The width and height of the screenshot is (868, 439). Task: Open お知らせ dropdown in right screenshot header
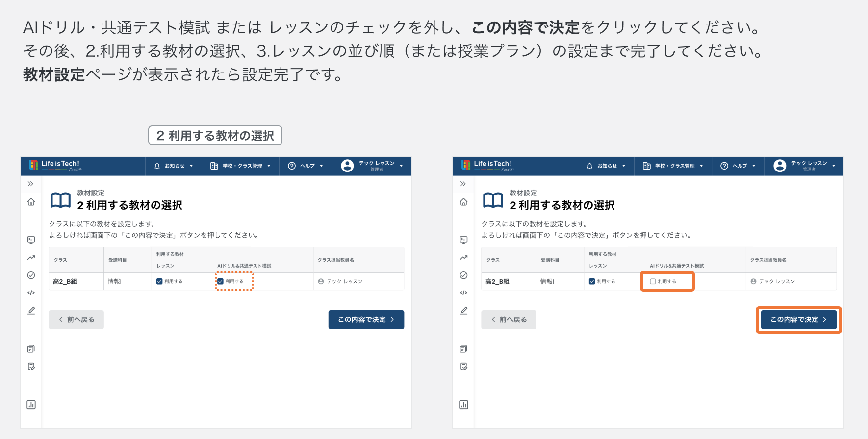tap(606, 166)
